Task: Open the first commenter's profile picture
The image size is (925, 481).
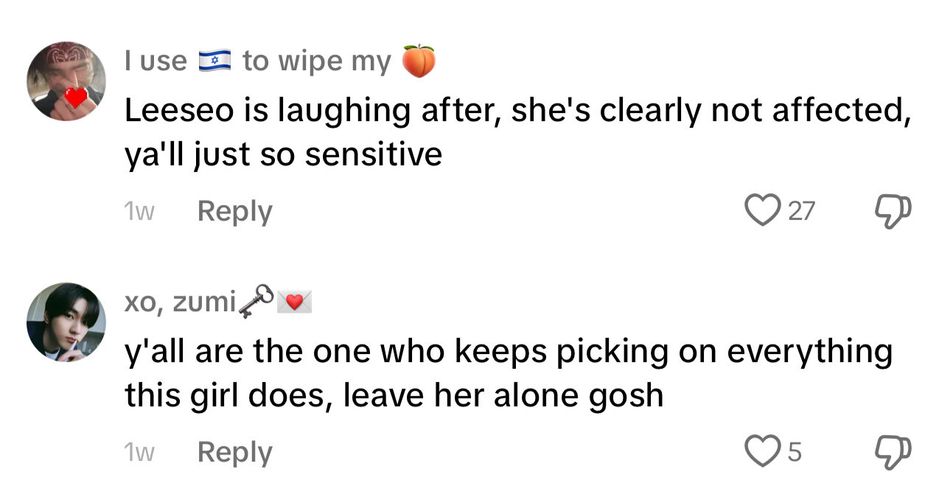Action: 66,81
